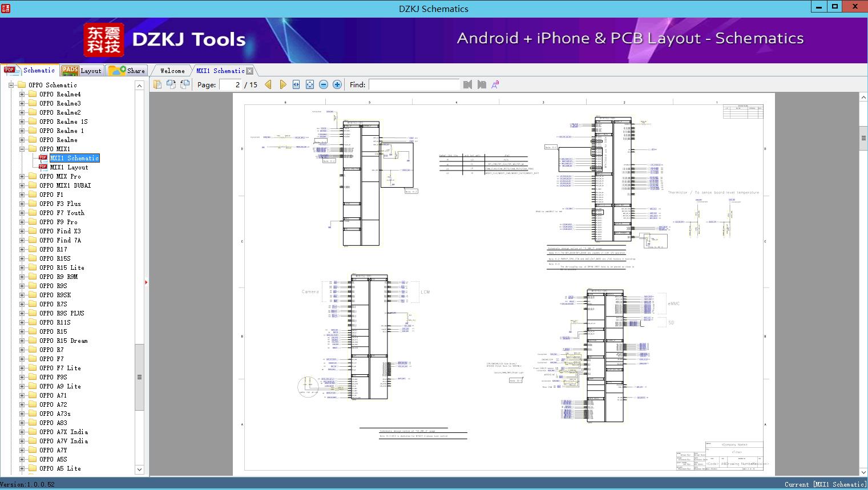Screen dimensions: 868x490
Task: Collapse the OPPO Schematic root node
Action: pos(11,85)
